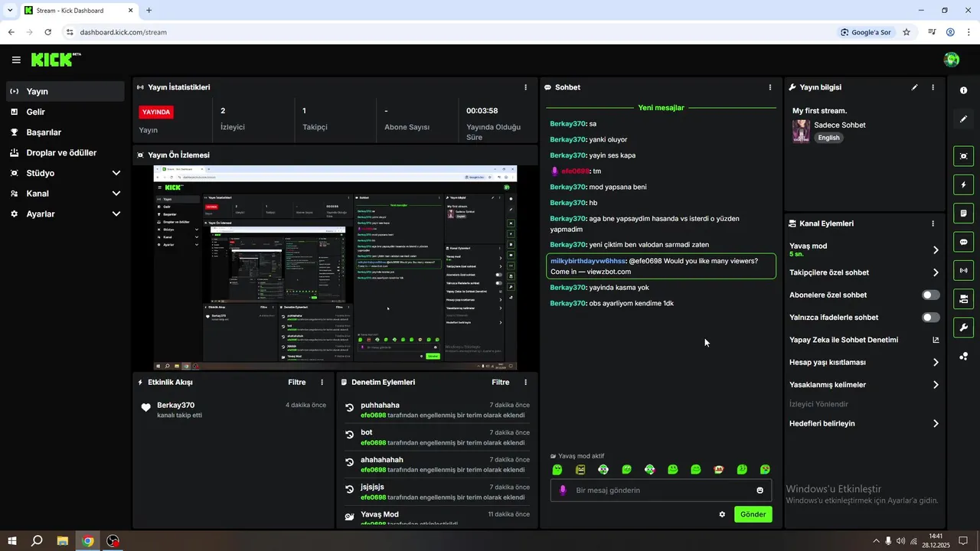Viewport: 980px width, 551px height.
Task: Toggle Yalnızca ifadelerle sohbet switch
Action: (931, 317)
